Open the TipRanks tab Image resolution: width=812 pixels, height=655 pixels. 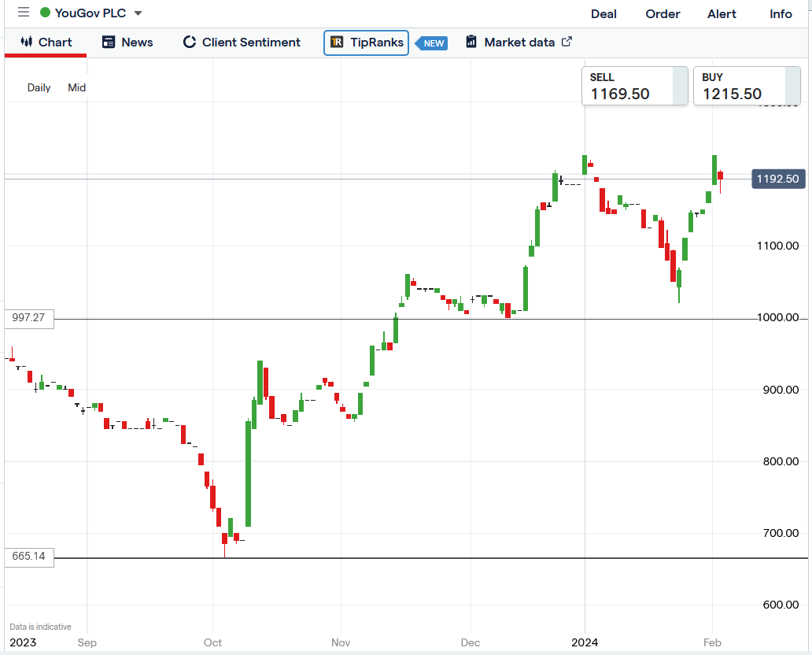click(366, 43)
